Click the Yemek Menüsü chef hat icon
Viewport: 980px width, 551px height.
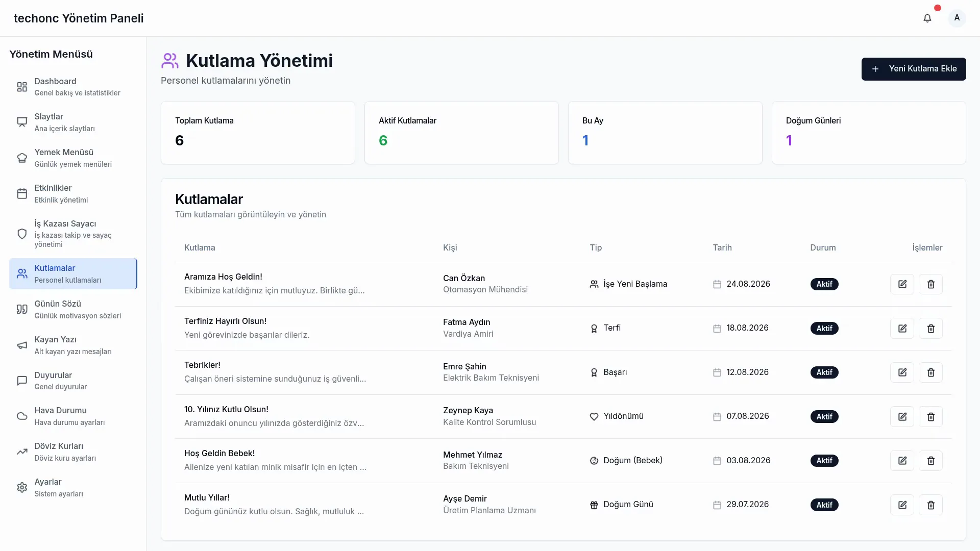22,158
